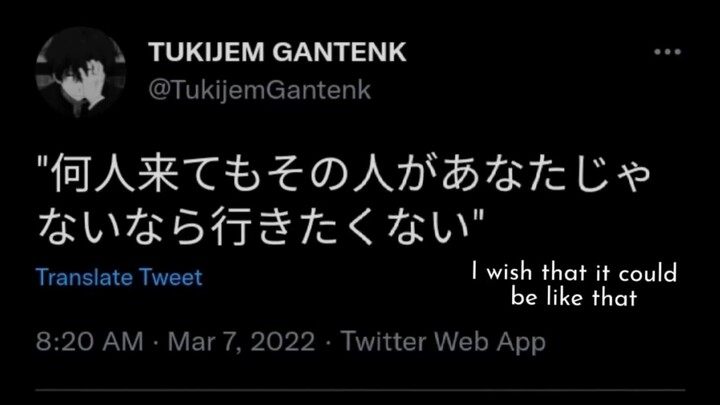Click the dot separator before Twitter Web App
This screenshot has width=720, height=405.
point(328,343)
